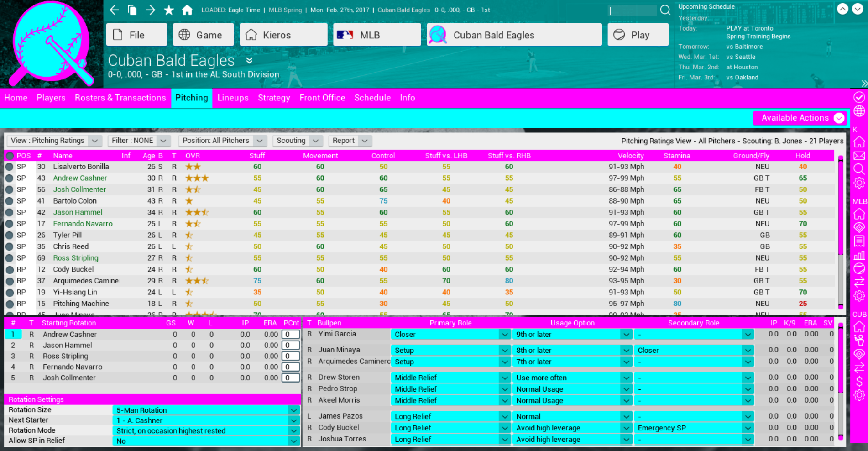The width and height of the screenshot is (868, 451).
Task: Click the gear icon under CUB section
Action: (x=859, y=395)
